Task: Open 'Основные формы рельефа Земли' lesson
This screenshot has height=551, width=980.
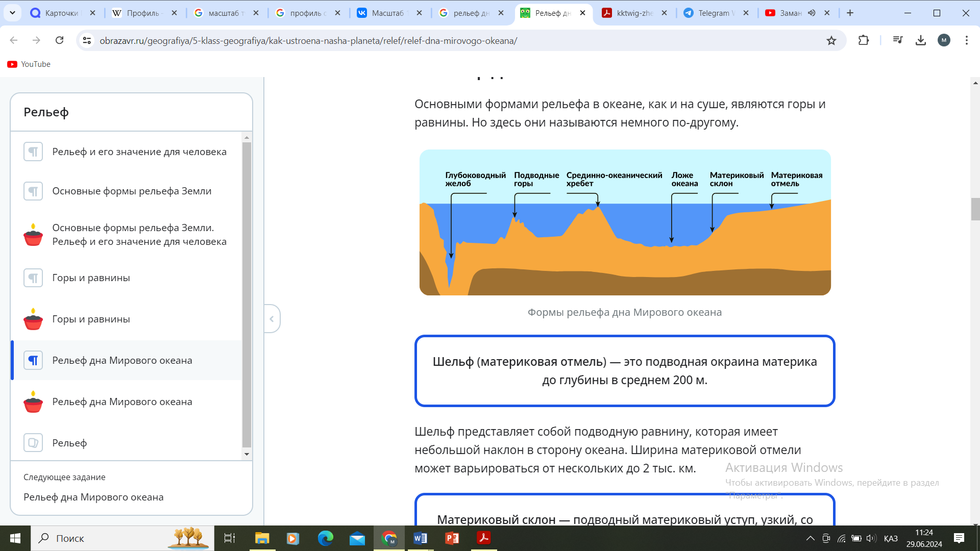Action: coord(132,191)
